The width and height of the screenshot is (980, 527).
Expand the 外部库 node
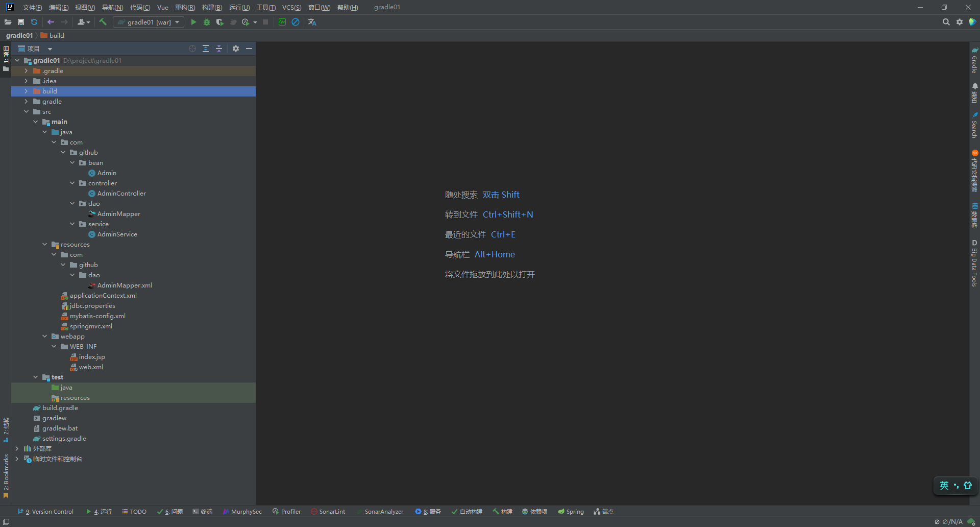click(17, 449)
